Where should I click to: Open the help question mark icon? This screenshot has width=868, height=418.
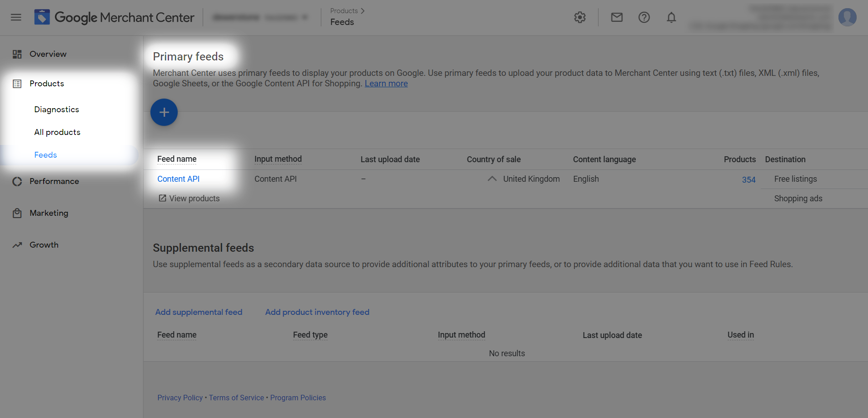pyautogui.click(x=644, y=17)
